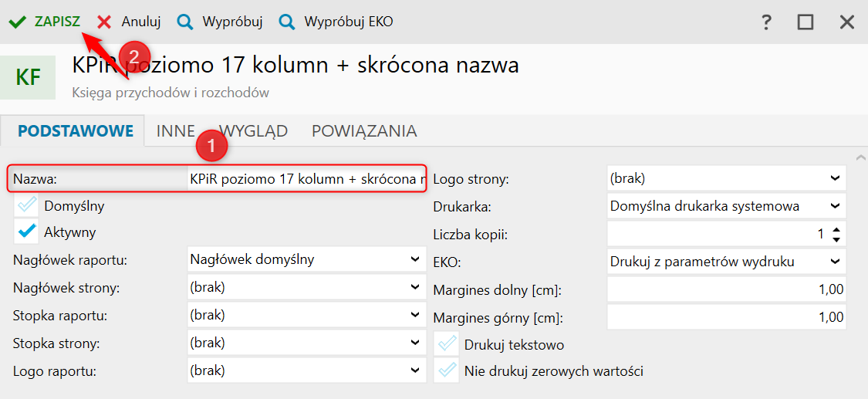Open help with the question mark icon
The height and width of the screenshot is (399, 868).
pos(766,22)
